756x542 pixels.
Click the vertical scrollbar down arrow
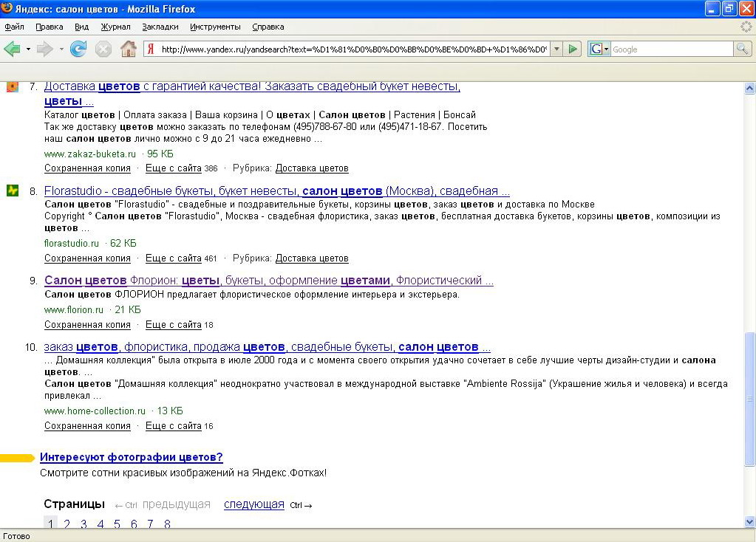(x=750, y=521)
